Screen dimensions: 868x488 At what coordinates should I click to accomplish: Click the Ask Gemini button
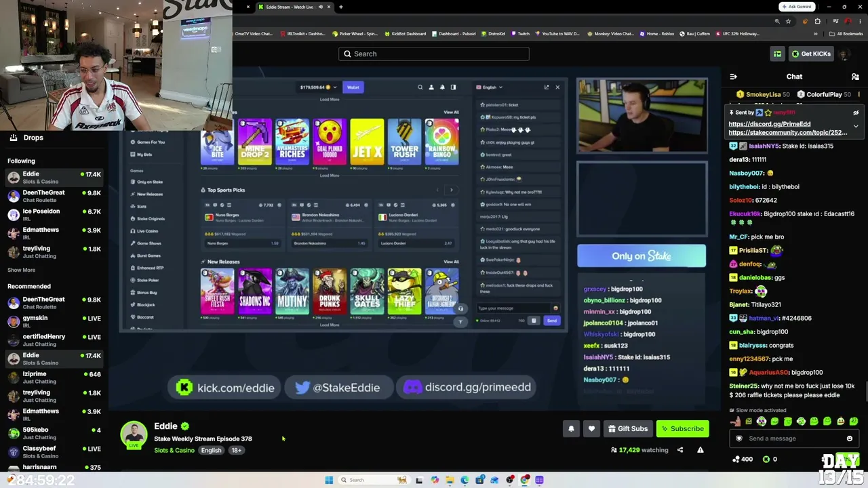[x=797, y=7]
